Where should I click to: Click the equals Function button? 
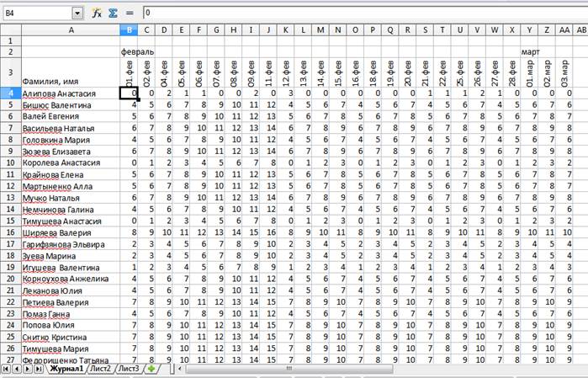(x=129, y=13)
